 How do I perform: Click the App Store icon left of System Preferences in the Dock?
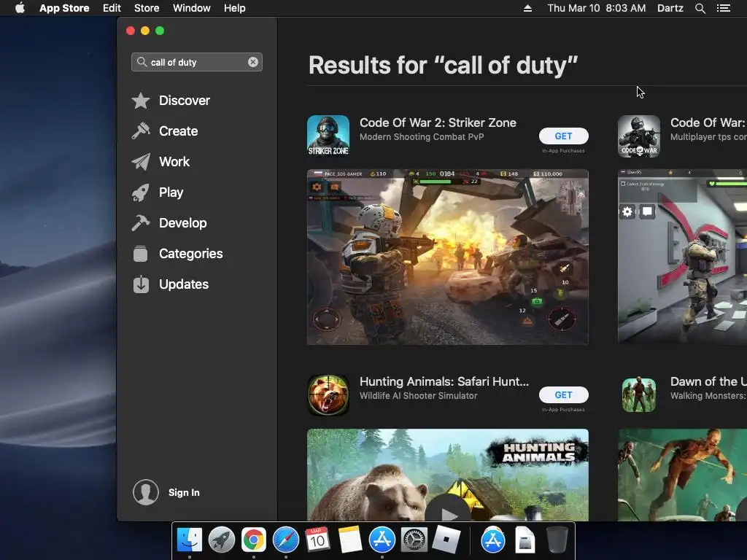coord(382,540)
